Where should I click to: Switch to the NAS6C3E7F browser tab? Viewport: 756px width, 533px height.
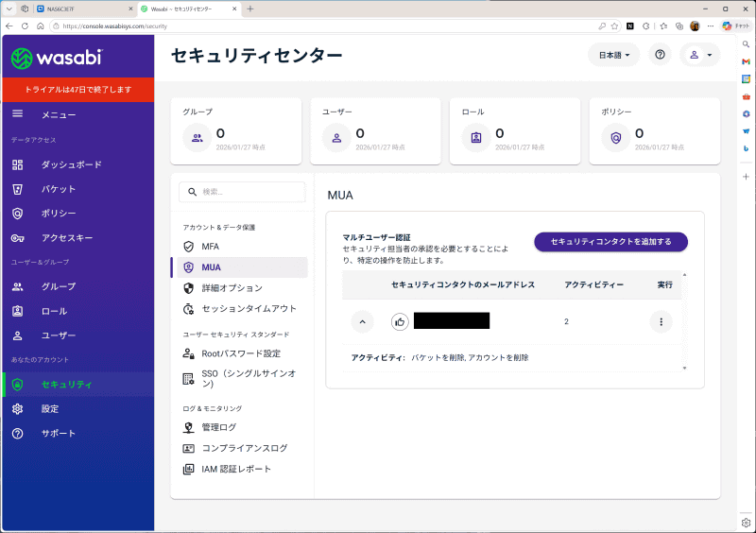85,9
